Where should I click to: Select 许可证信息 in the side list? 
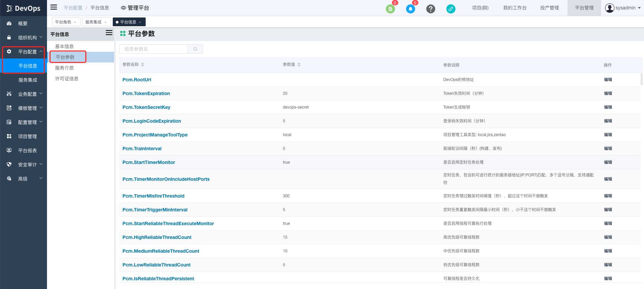(x=67, y=79)
